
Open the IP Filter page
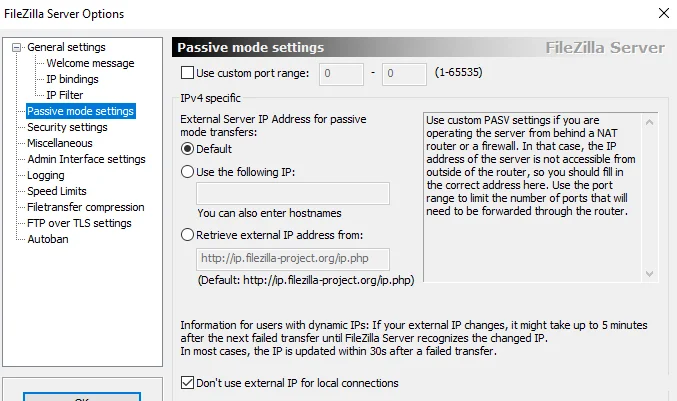(64, 95)
